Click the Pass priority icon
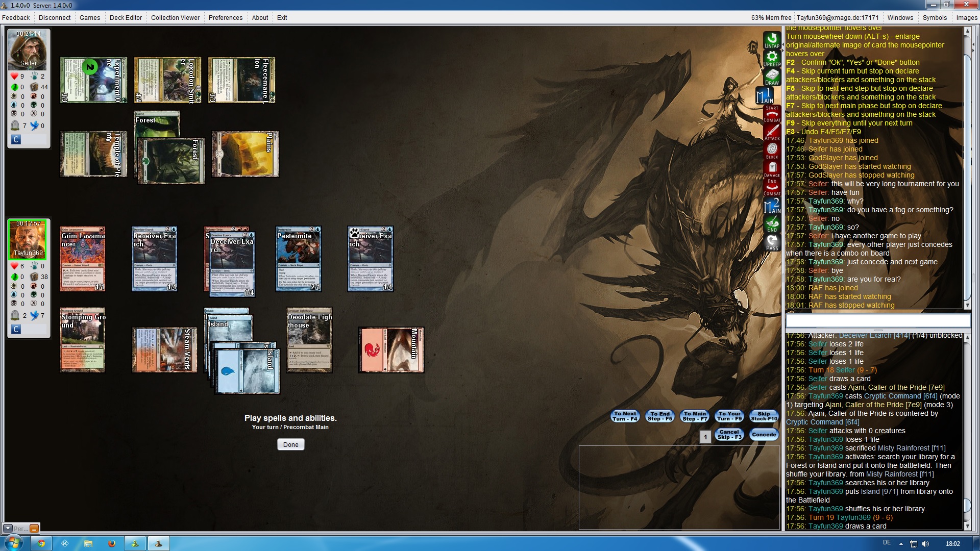Image resolution: width=980 pixels, height=551 pixels. [x=772, y=242]
